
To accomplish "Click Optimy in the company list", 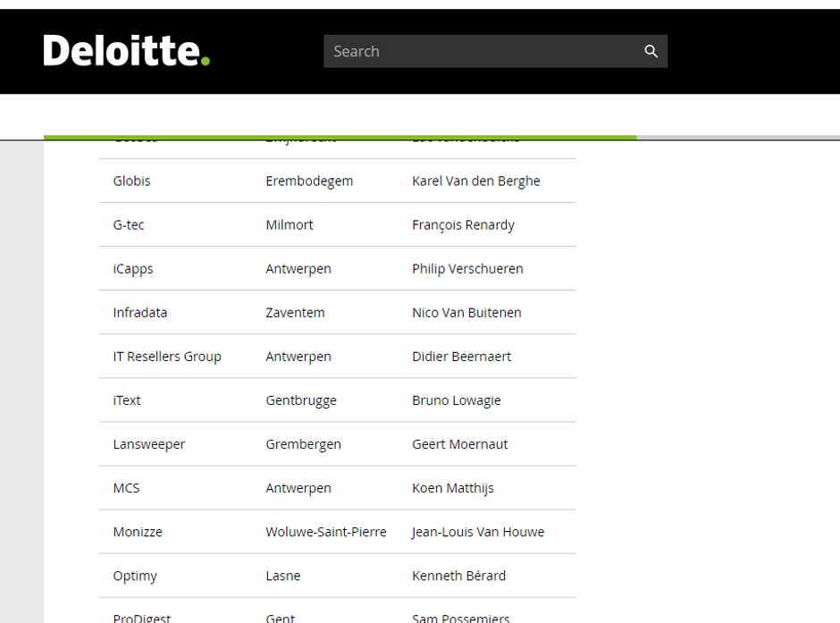I will (135, 575).
